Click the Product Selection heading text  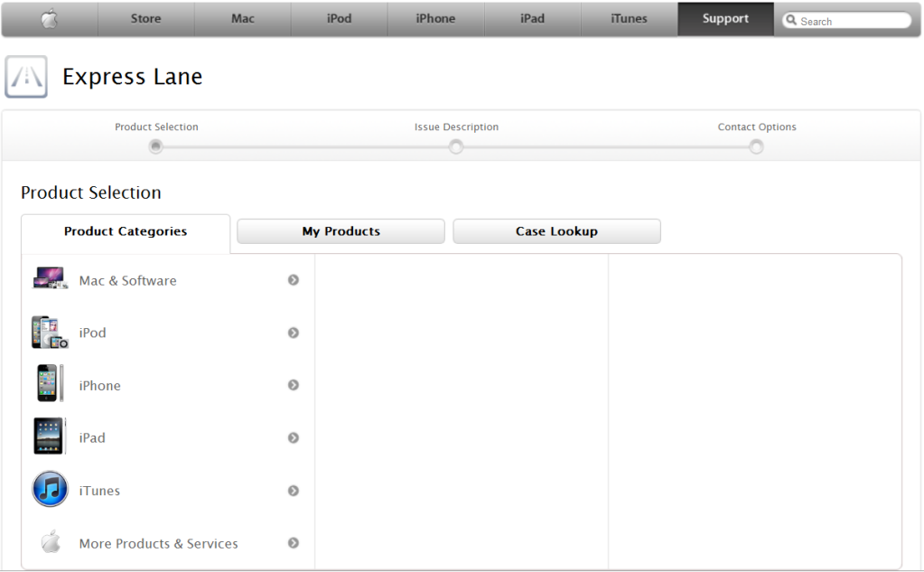pyautogui.click(x=90, y=192)
